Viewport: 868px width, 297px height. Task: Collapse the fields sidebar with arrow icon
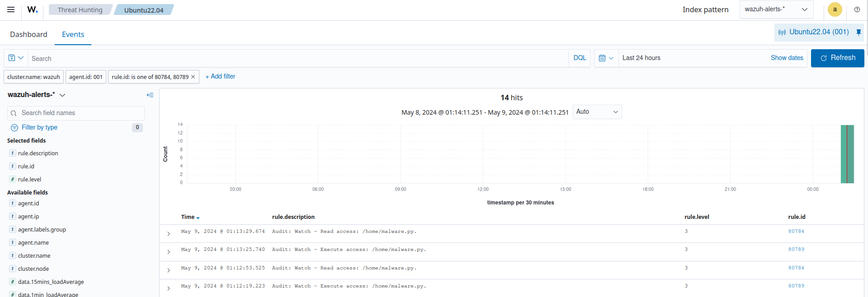click(150, 95)
